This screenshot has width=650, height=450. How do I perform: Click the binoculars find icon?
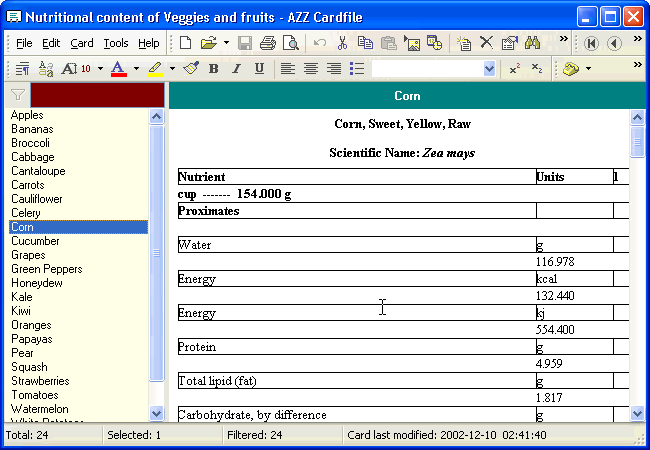pos(532,43)
